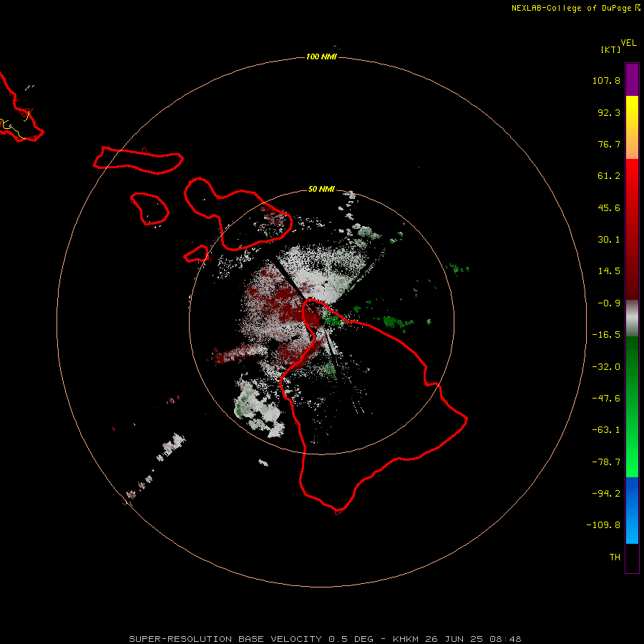
Task: Click the green segment of the color bar
Action: (632, 406)
